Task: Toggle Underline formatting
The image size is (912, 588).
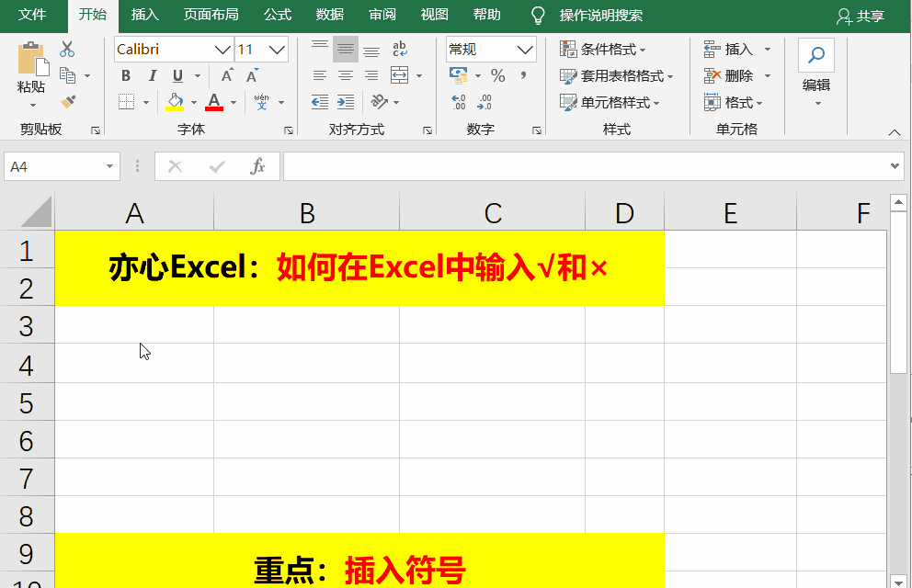Action: [x=177, y=75]
